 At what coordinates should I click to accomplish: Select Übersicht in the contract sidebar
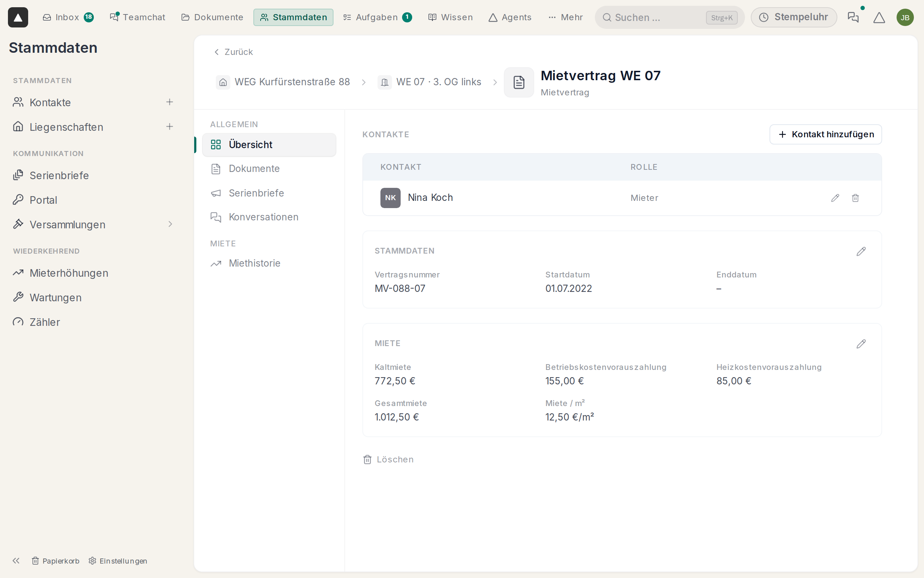pyautogui.click(x=269, y=144)
